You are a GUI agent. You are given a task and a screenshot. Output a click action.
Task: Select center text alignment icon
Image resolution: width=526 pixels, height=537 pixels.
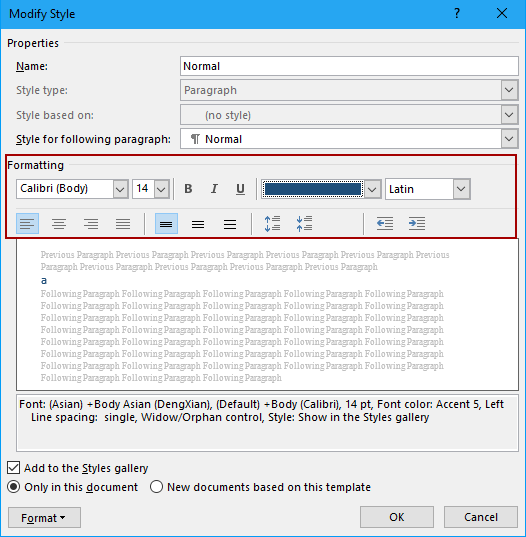59,224
